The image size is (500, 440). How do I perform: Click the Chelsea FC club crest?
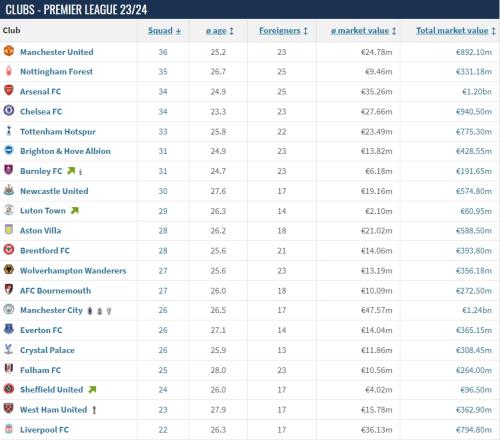tap(9, 110)
